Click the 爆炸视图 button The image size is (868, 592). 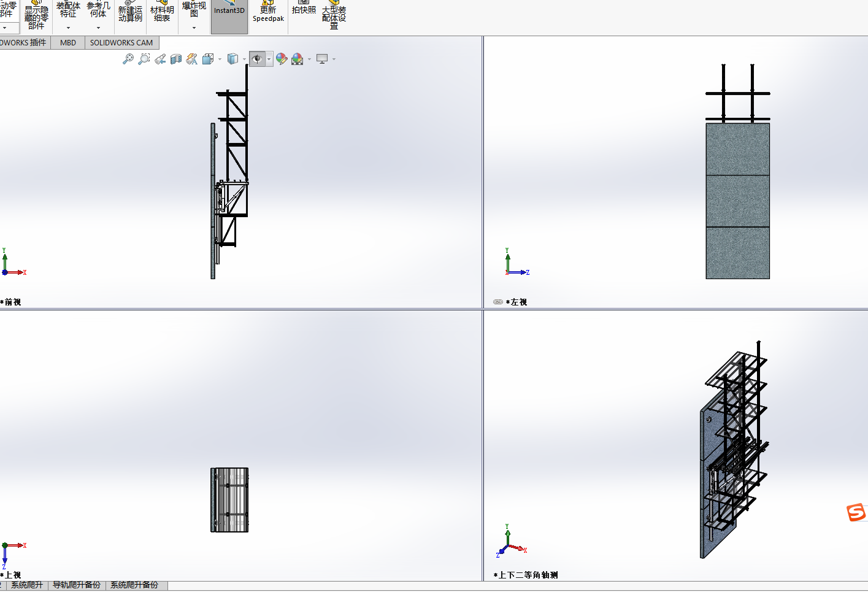point(194,9)
